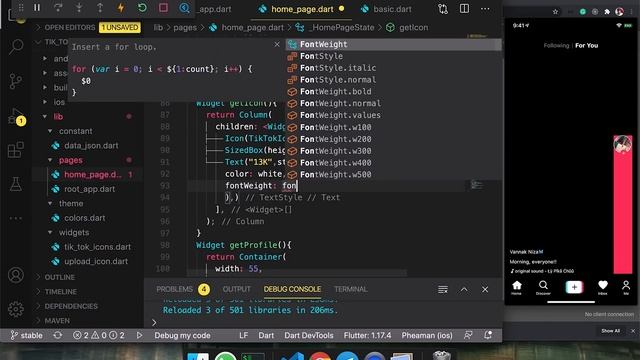Tap the Home tab in simulator app
640x360 pixels.
(x=517, y=287)
